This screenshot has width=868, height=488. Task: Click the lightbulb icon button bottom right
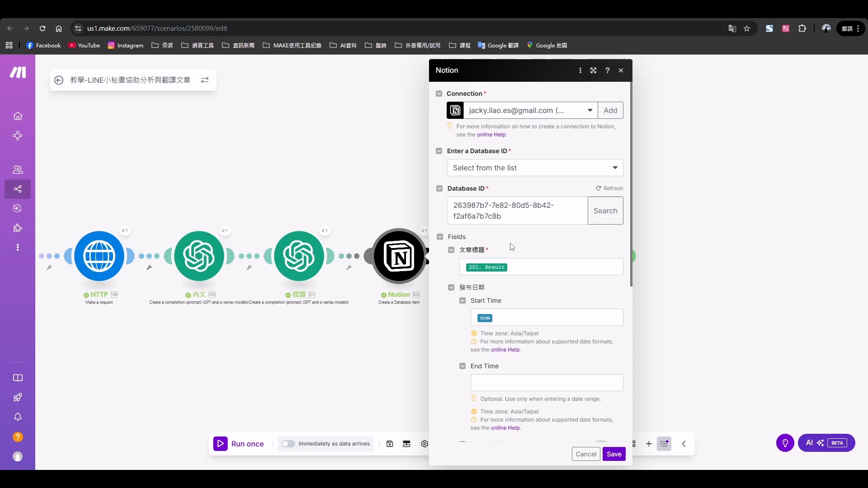click(785, 443)
